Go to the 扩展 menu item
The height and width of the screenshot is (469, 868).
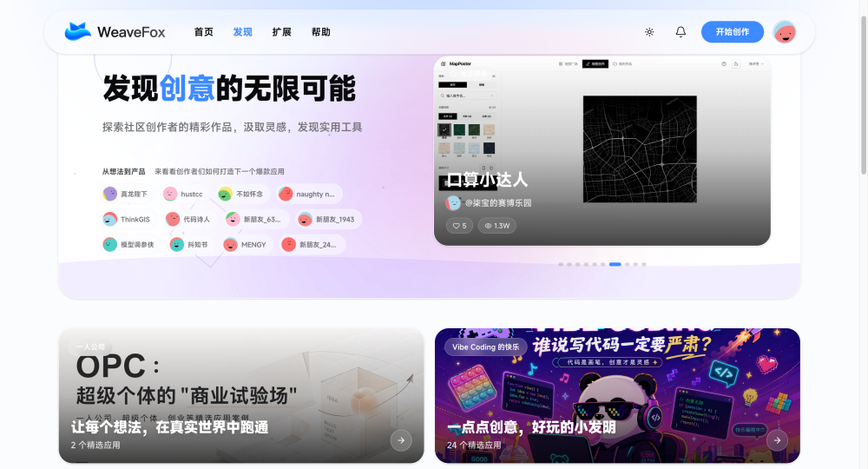282,32
